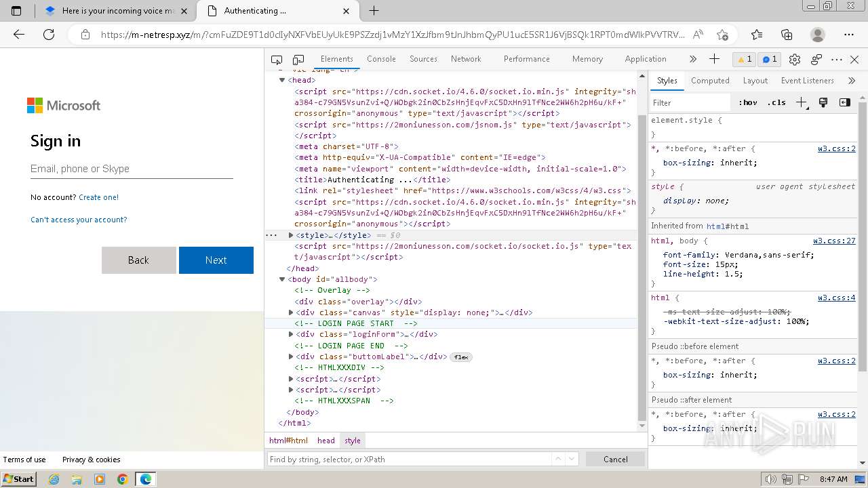
Task: Click the Next button on sign-in page
Action: [216, 260]
